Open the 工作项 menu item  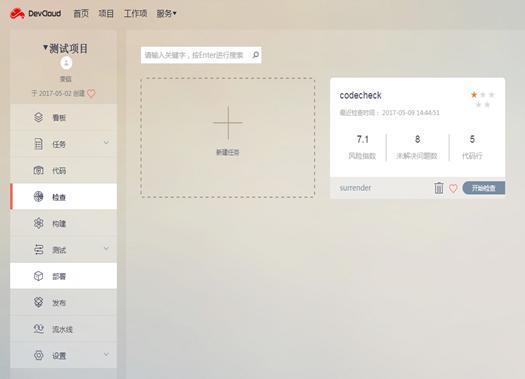[135, 13]
